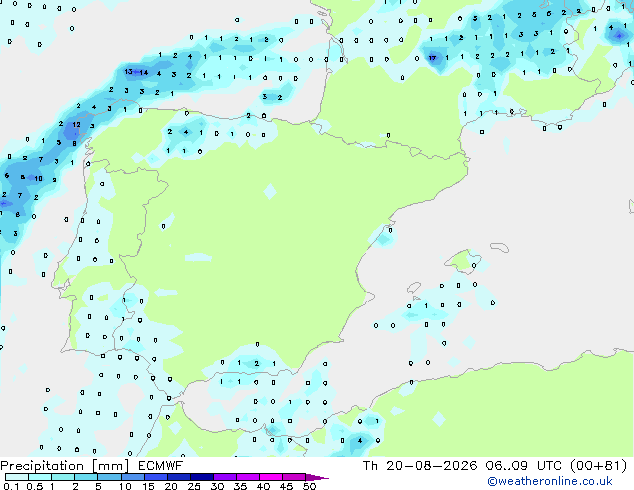Select the 40–45 mm magenta legend swatch
634x490 pixels.
coord(271,477)
